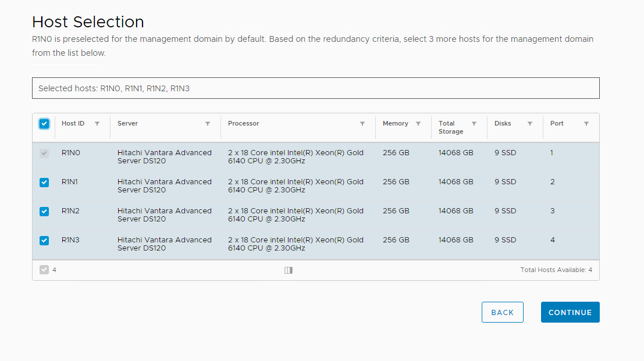This screenshot has width=644, height=361.
Task: Open the Total Storage filter icon
Action: 474,124
